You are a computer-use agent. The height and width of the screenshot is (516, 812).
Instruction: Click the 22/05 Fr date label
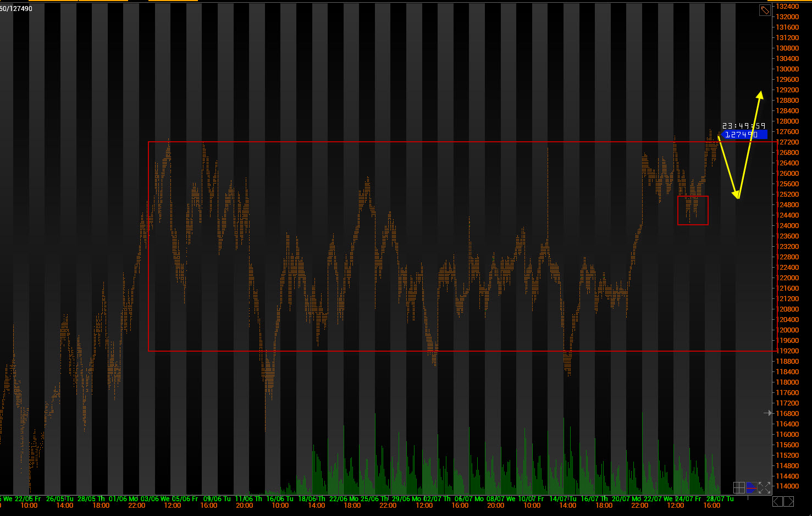(x=27, y=499)
